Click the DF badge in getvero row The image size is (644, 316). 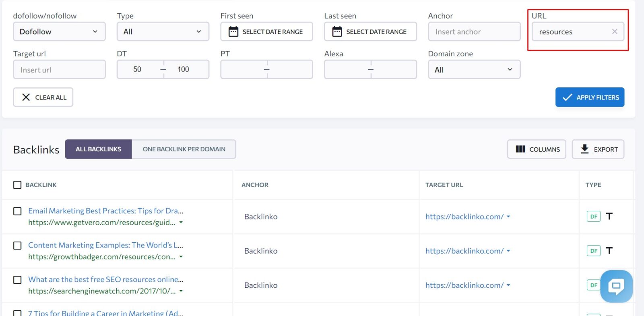pos(594,216)
